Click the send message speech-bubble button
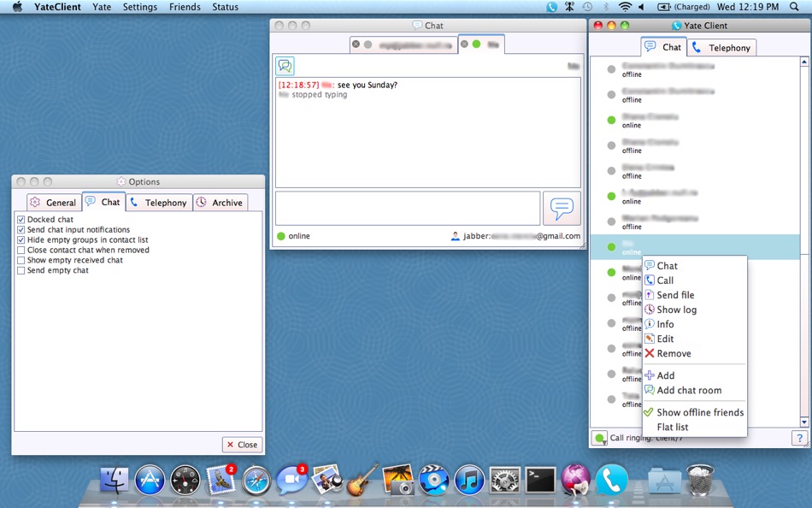Screen dimensions: 812x508 click(562, 208)
